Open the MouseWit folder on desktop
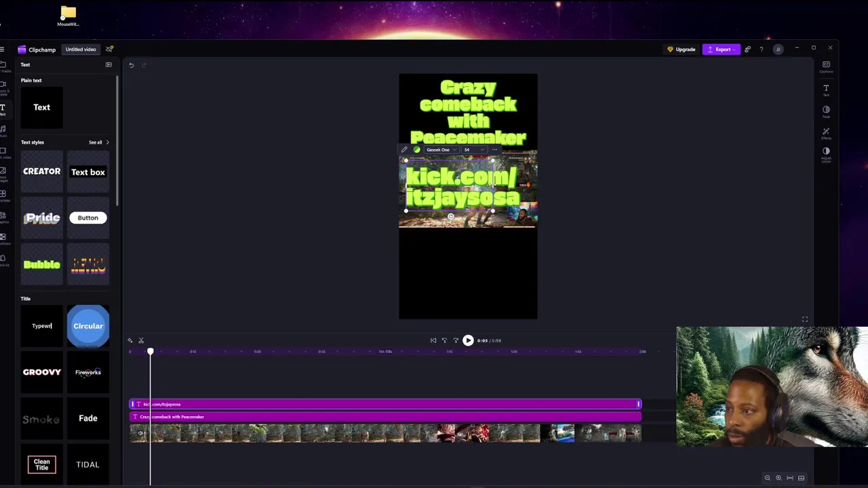The height and width of the screenshot is (488, 868). click(x=68, y=16)
